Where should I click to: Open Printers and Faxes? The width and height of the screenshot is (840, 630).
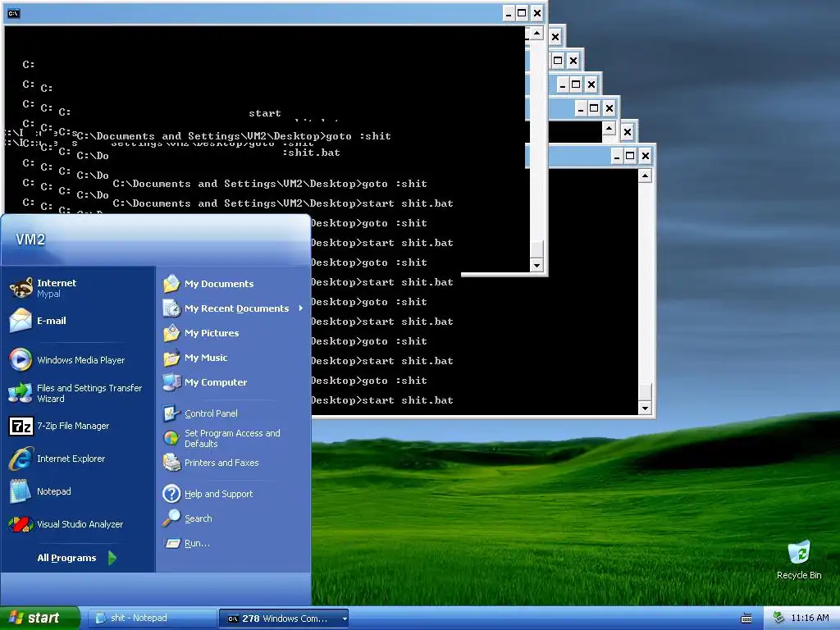click(234, 463)
